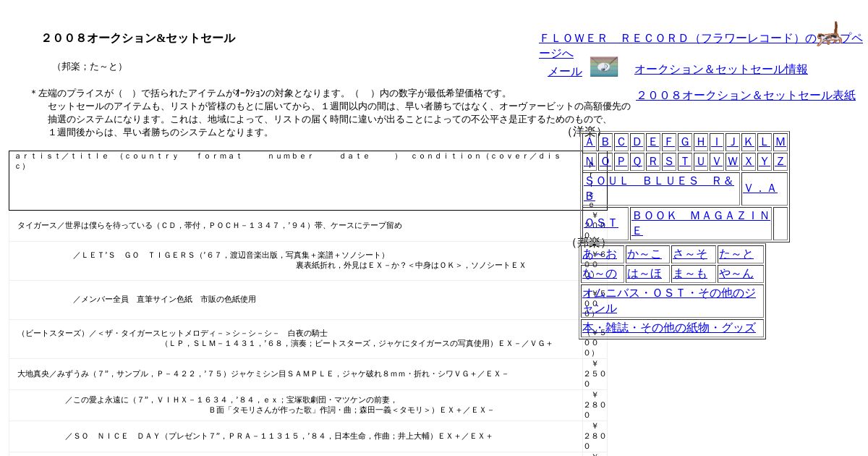Go to letter E index
The image size is (868, 456).
pos(653,141)
